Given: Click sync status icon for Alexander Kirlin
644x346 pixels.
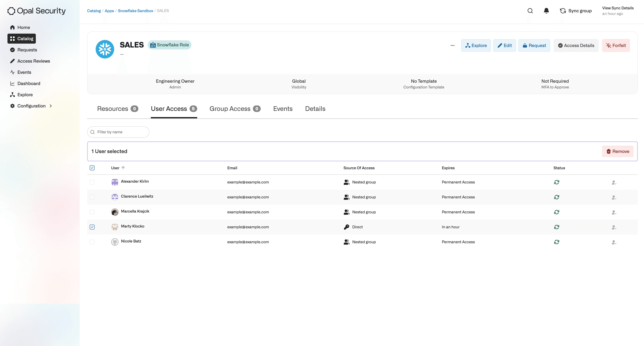Looking at the screenshot, I should pyautogui.click(x=557, y=182).
